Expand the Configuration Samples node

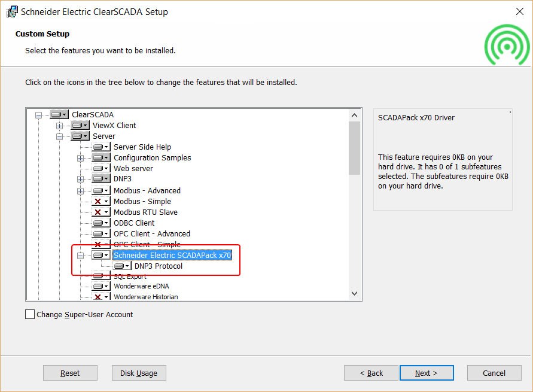tap(81, 158)
